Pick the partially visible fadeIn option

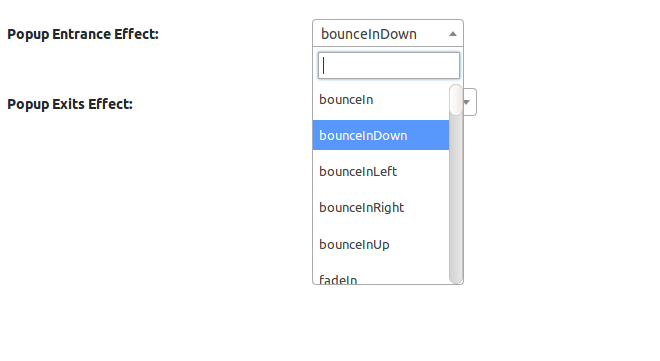[381, 279]
